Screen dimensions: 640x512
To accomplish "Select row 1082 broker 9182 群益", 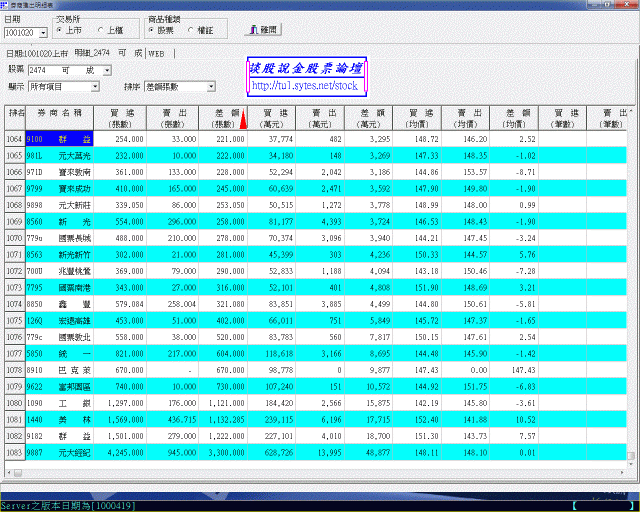I will click(x=60, y=436).
